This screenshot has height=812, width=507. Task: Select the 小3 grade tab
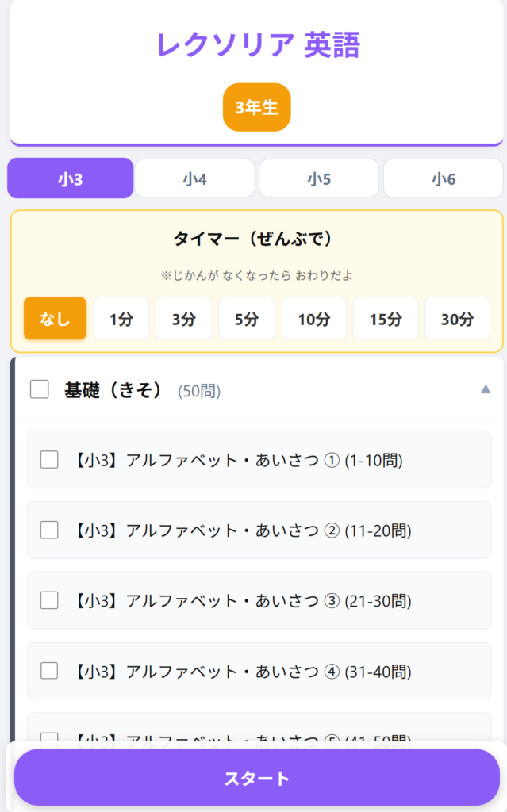(70, 178)
